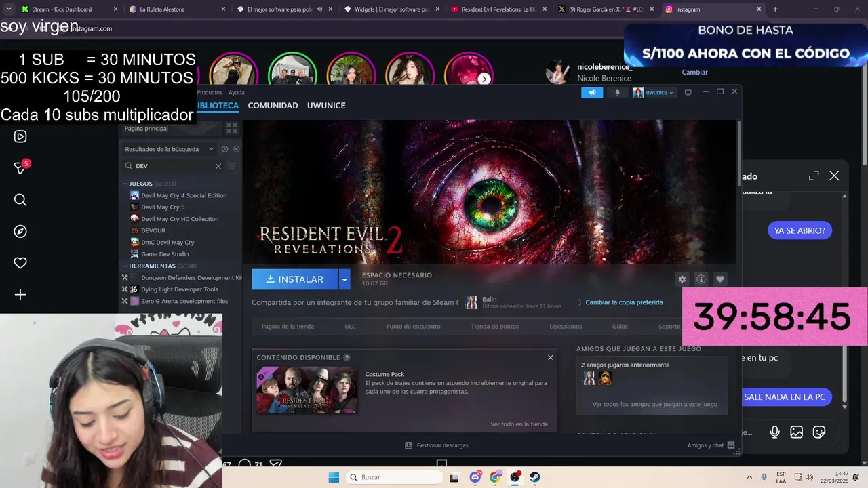Open Guías tab
The width and height of the screenshot is (868, 488).
pyautogui.click(x=620, y=327)
